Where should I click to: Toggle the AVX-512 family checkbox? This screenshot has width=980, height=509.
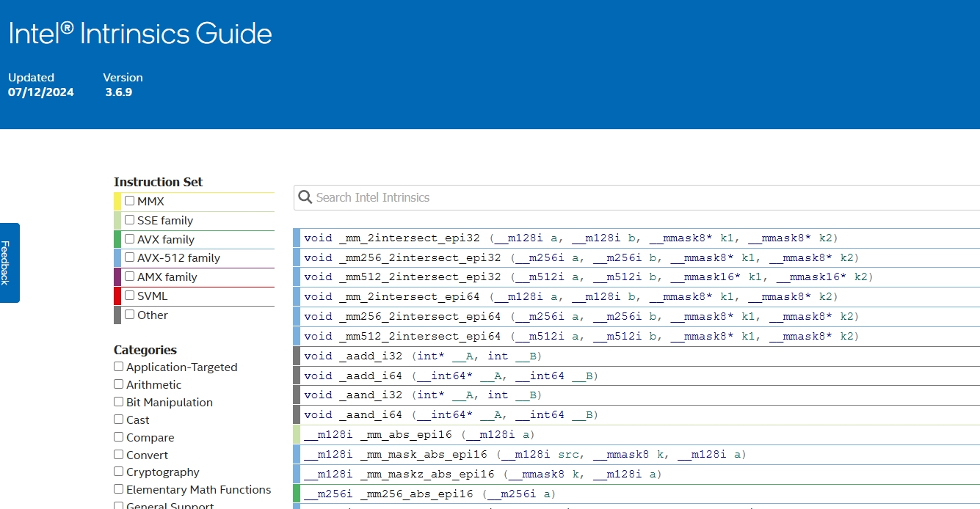130,257
